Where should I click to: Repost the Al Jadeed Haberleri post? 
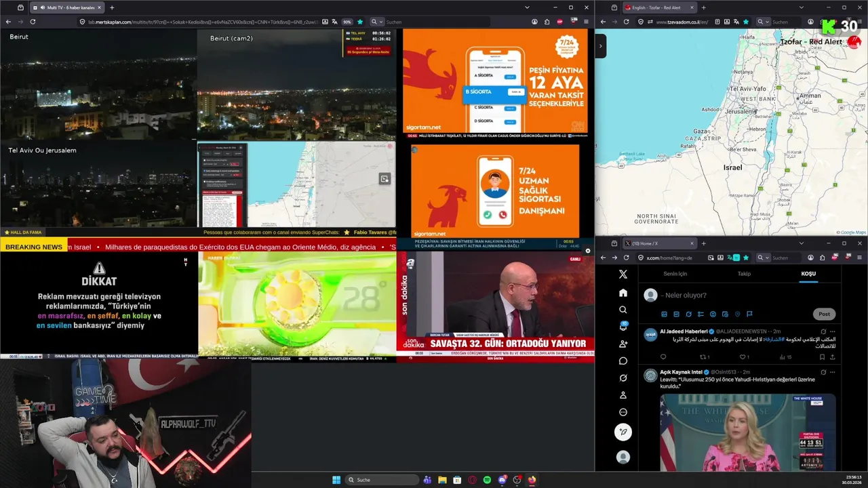(704, 357)
